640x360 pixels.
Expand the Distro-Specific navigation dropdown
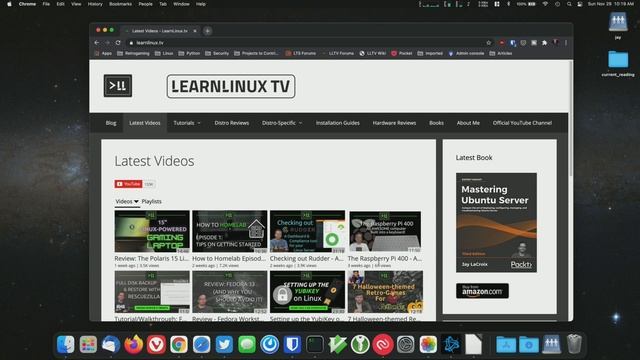(x=282, y=123)
